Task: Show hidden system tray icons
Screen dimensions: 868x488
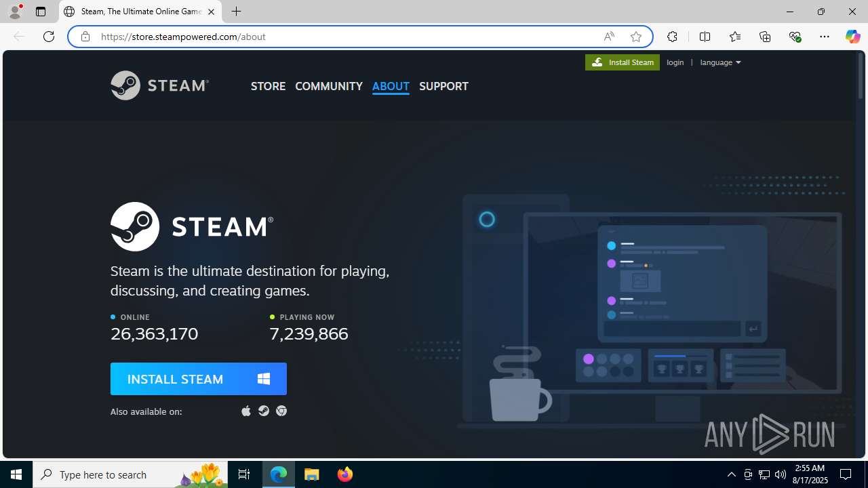Action: [x=731, y=474]
